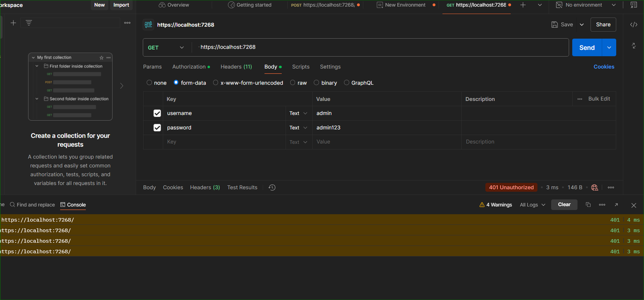Open console in new window icon
This screenshot has width=644, height=300.
pyautogui.click(x=616, y=205)
